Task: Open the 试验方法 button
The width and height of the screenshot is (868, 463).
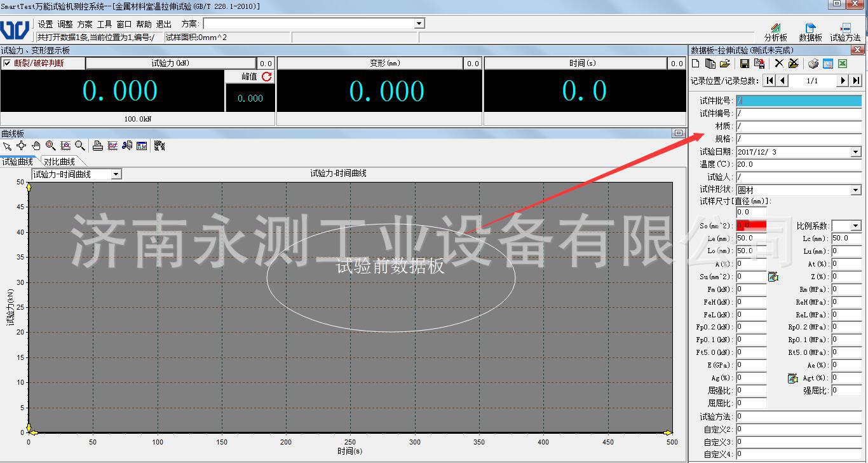Action: click(845, 32)
